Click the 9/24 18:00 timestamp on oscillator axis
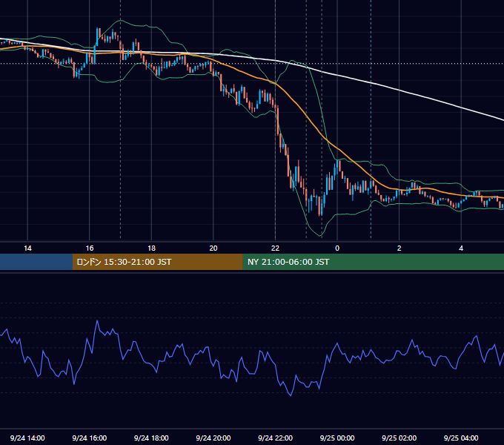This screenshot has width=504, height=445. (x=151, y=438)
